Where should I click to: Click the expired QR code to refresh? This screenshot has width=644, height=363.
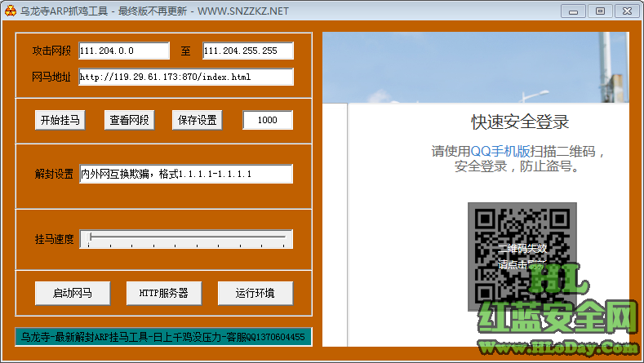click(x=522, y=257)
